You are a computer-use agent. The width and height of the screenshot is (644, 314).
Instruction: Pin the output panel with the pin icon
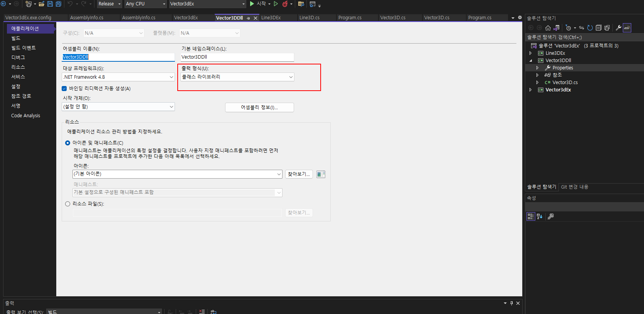click(x=511, y=303)
